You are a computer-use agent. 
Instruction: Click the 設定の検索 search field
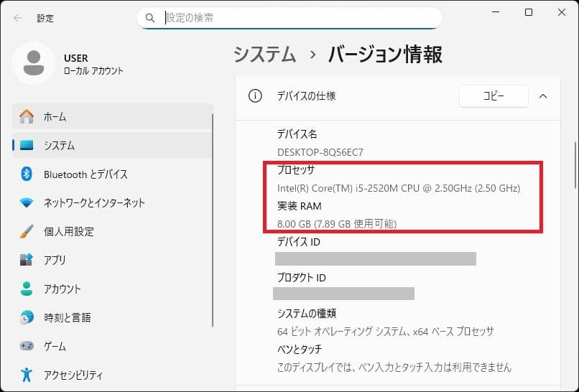click(x=289, y=18)
